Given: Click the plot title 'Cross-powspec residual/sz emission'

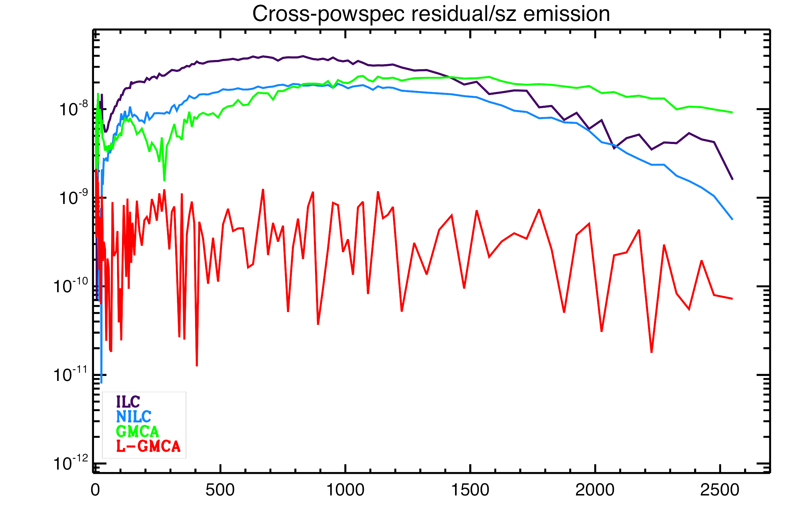Looking at the screenshot, I should (x=431, y=14).
